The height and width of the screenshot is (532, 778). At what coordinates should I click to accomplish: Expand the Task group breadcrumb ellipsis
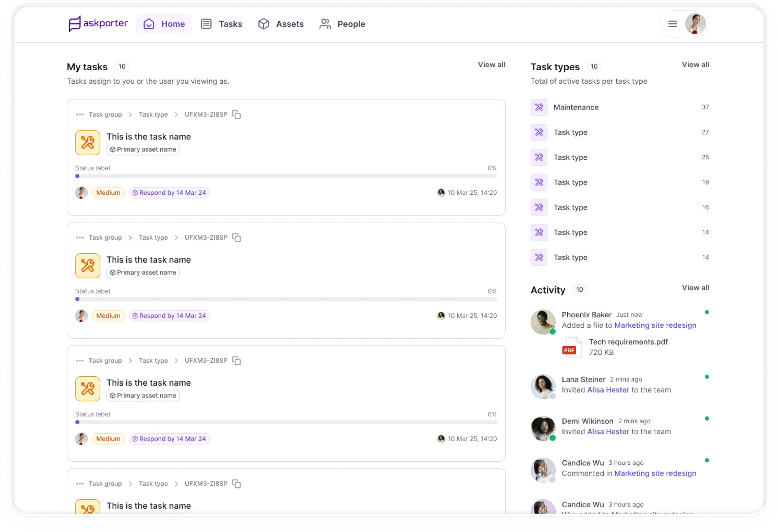(x=79, y=114)
